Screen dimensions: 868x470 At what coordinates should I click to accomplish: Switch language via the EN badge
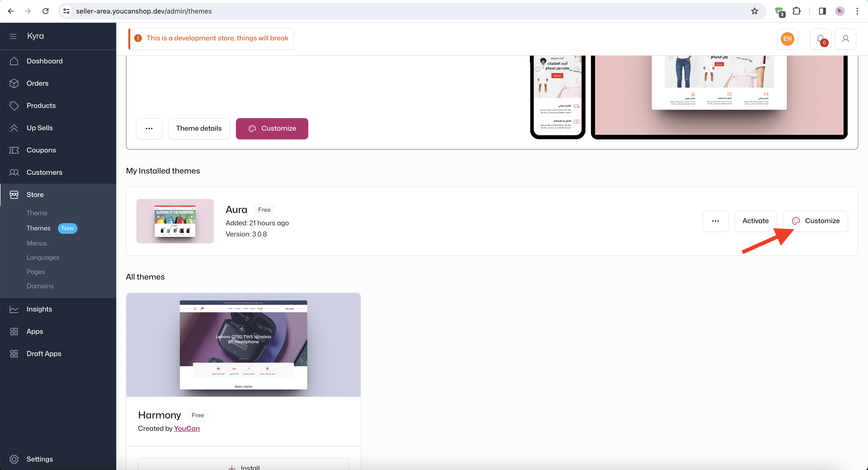(787, 39)
